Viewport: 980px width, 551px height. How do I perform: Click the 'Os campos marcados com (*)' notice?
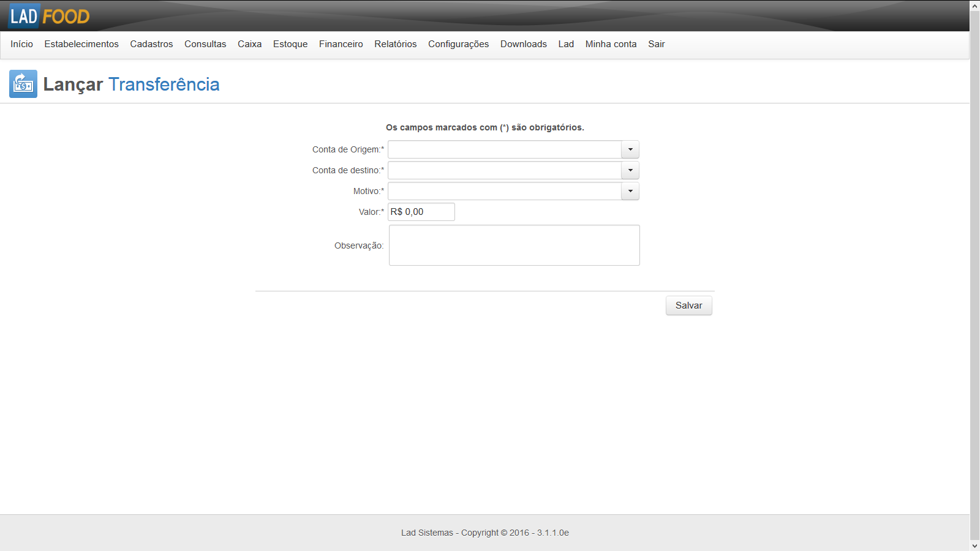pyautogui.click(x=485, y=127)
